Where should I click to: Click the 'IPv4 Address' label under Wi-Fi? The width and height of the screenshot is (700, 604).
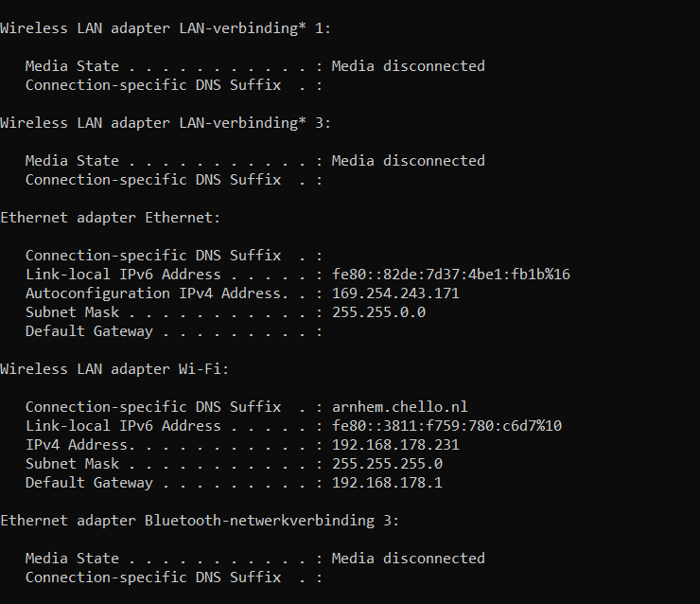77,445
